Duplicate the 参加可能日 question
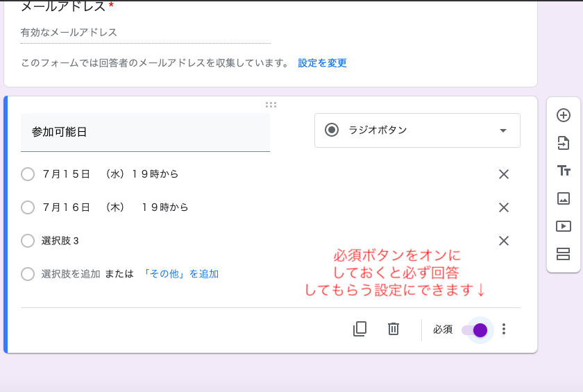The width and height of the screenshot is (583, 392). click(360, 329)
